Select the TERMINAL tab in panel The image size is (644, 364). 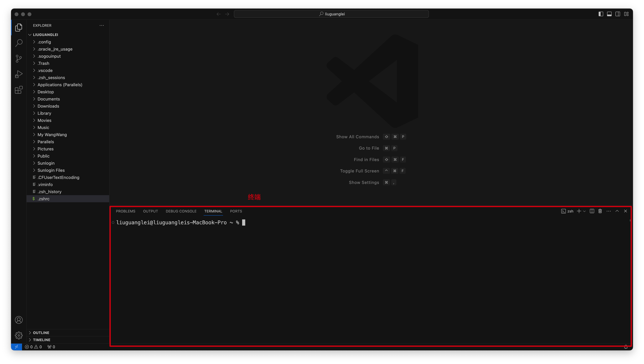[x=213, y=211]
